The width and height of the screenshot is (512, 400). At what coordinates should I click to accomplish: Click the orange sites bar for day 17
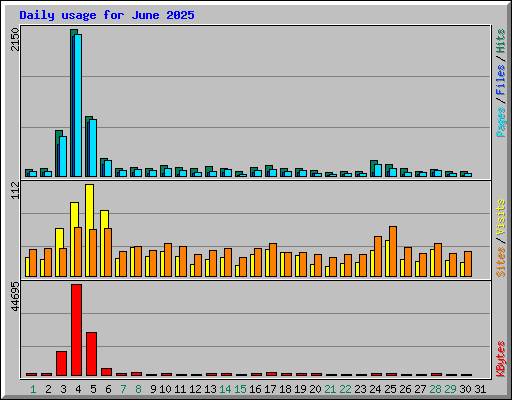pyautogui.click(x=273, y=260)
